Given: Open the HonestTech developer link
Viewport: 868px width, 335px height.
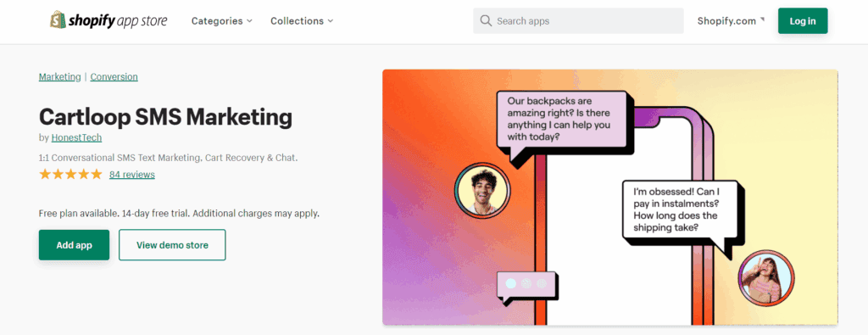Looking at the screenshot, I should 76,137.
